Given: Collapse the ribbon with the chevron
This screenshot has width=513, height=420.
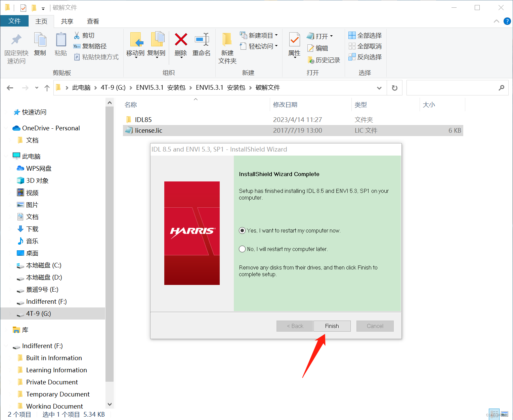Looking at the screenshot, I should (x=497, y=21).
